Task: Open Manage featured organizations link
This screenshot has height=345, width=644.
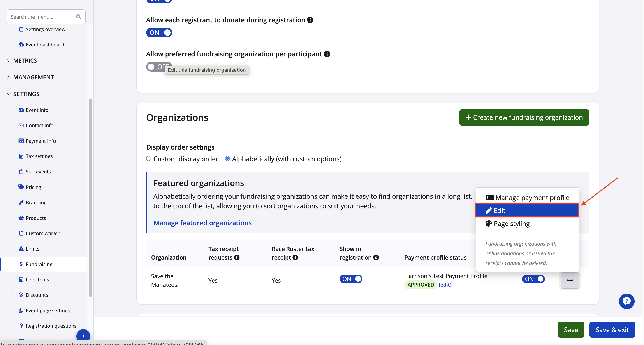Action: click(x=202, y=223)
